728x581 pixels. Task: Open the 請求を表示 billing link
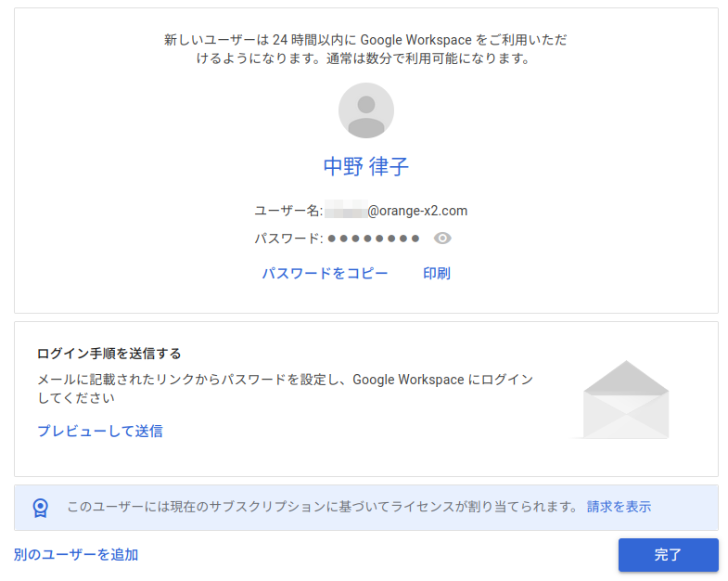(x=619, y=507)
